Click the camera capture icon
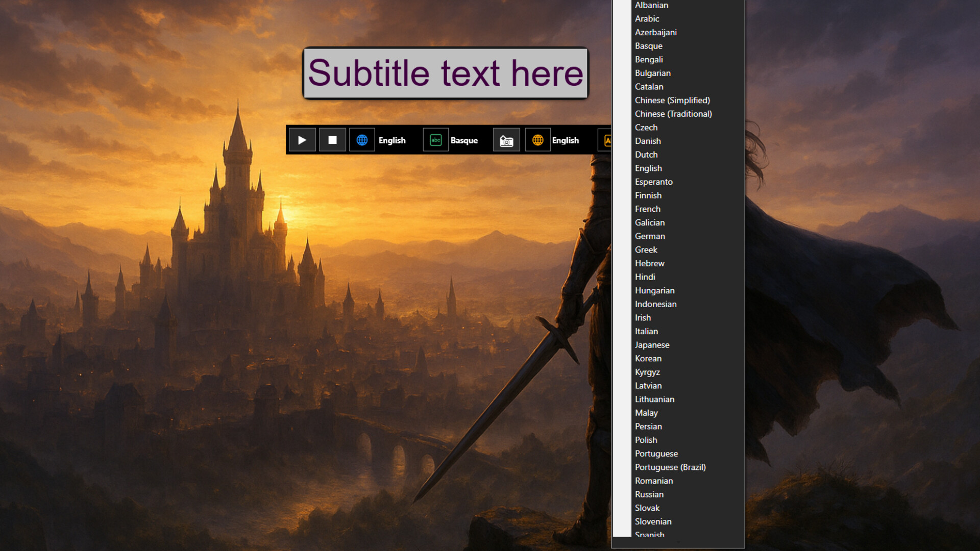This screenshot has height=551, width=980. (x=506, y=140)
